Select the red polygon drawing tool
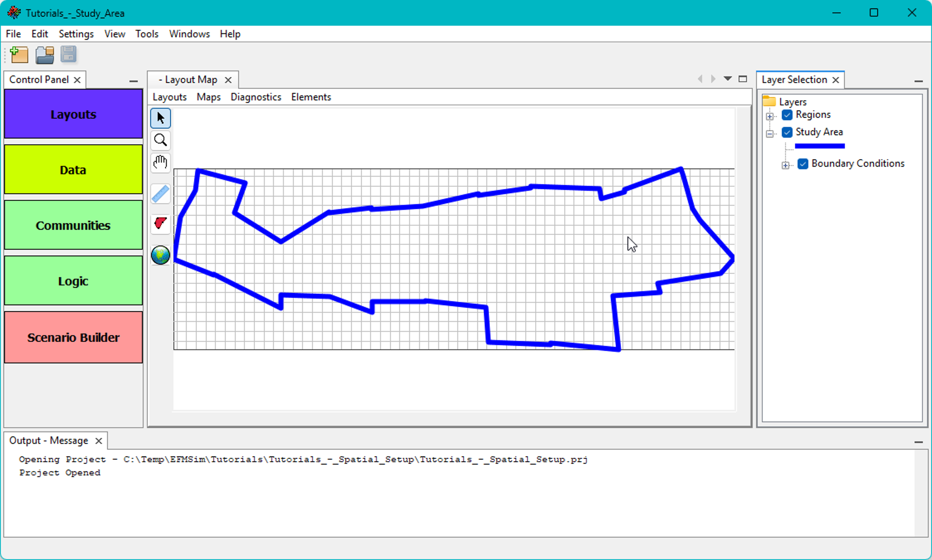The image size is (932, 560). (161, 223)
